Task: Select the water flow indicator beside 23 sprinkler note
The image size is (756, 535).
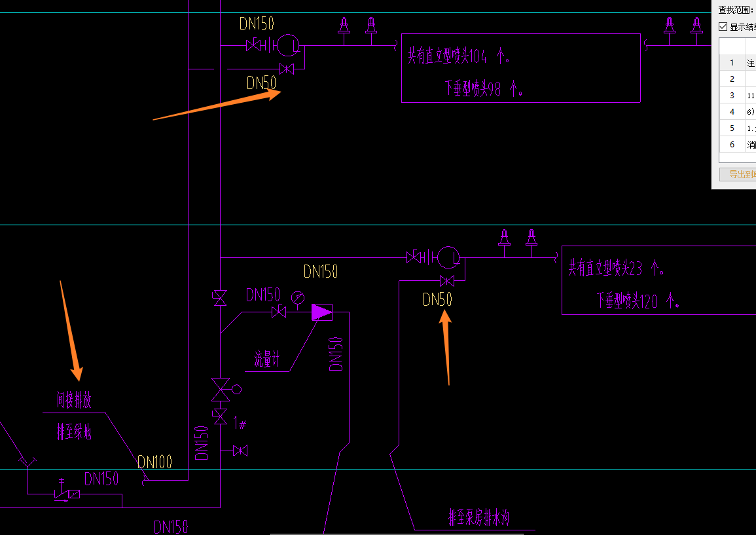Action: coord(448,258)
